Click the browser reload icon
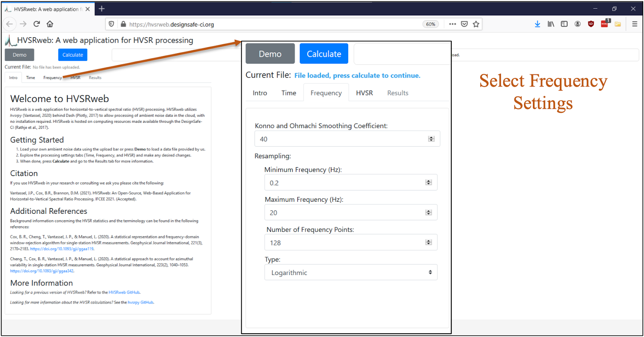Viewport: 644px width, 337px height. (x=37, y=24)
